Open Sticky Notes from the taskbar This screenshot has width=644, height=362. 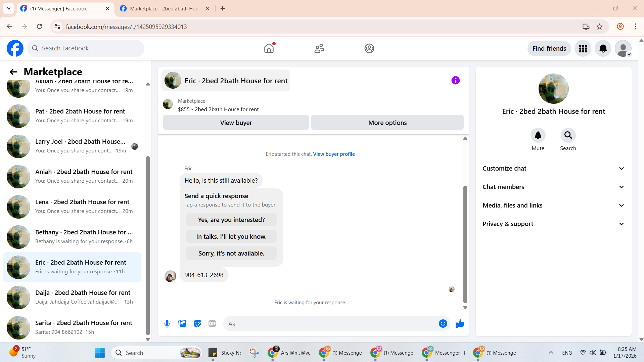click(x=225, y=353)
